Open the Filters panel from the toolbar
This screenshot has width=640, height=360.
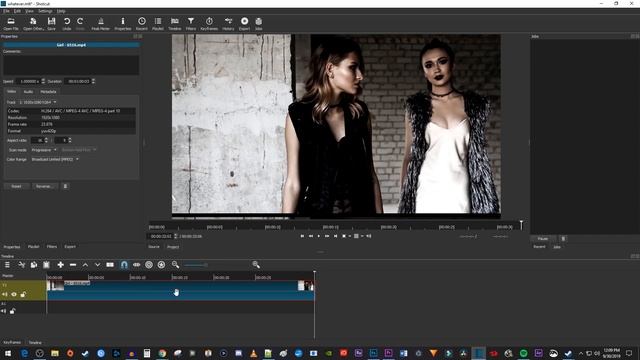coord(191,24)
